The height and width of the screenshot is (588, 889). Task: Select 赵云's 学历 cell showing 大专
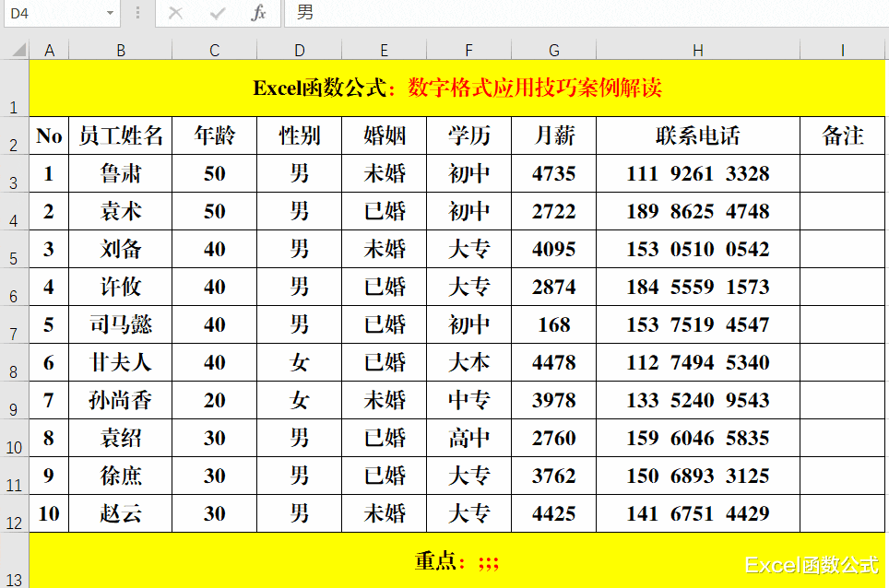click(468, 513)
